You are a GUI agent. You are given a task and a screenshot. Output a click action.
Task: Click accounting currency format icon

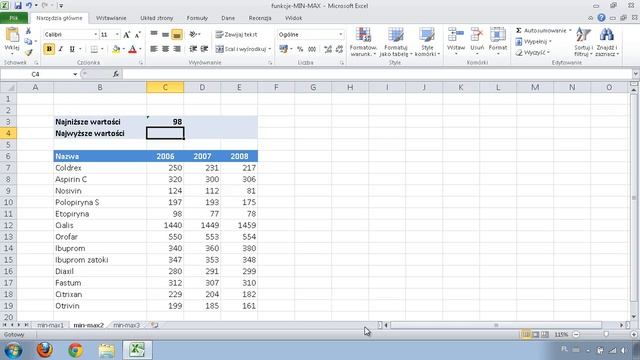click(284, 49)
